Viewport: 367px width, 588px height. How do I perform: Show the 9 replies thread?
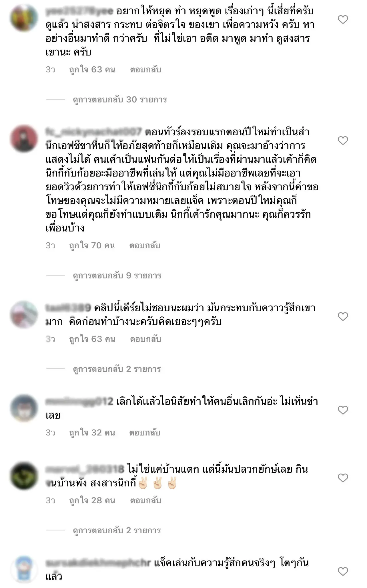117,276
